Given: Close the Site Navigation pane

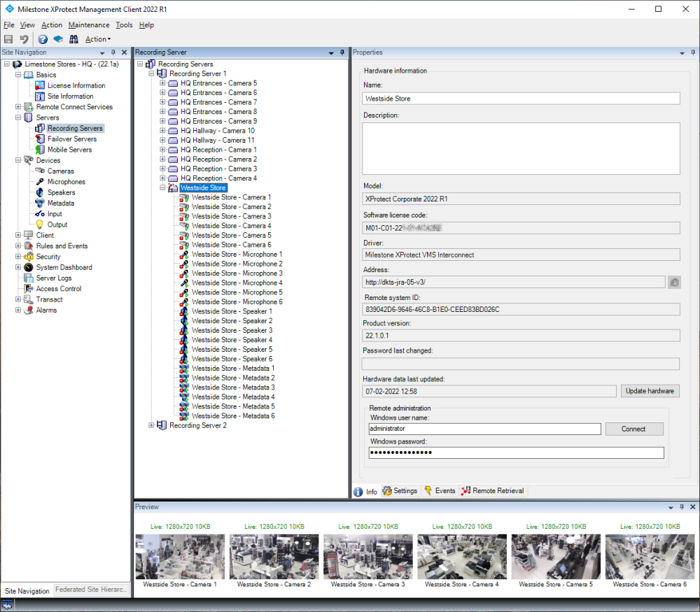Looking at the screenshot, I should (125, 52).
